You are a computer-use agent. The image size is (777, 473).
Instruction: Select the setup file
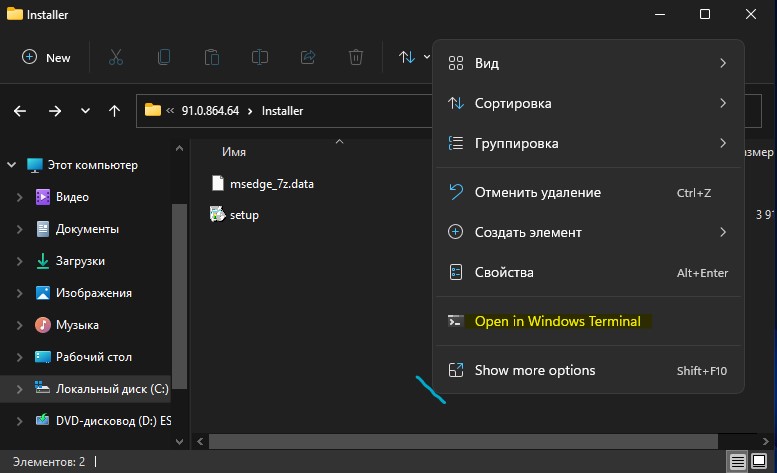[x=244, y=215]
